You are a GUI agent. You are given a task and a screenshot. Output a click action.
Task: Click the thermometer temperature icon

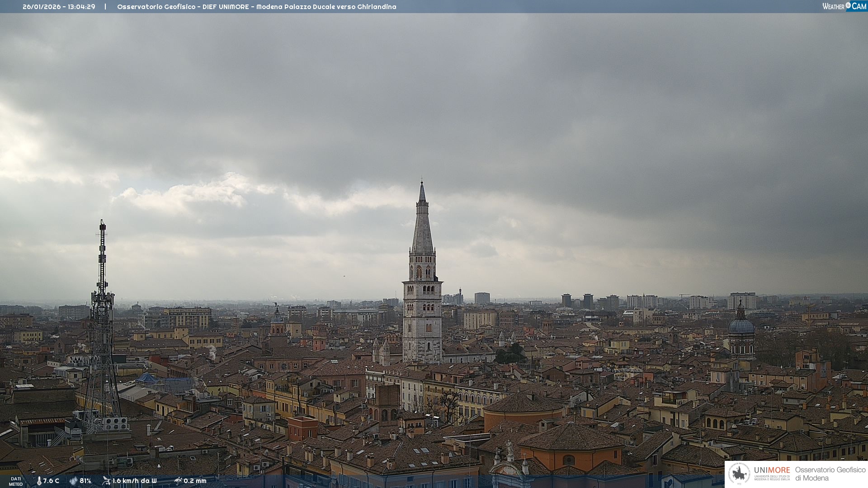pos(39,481)
